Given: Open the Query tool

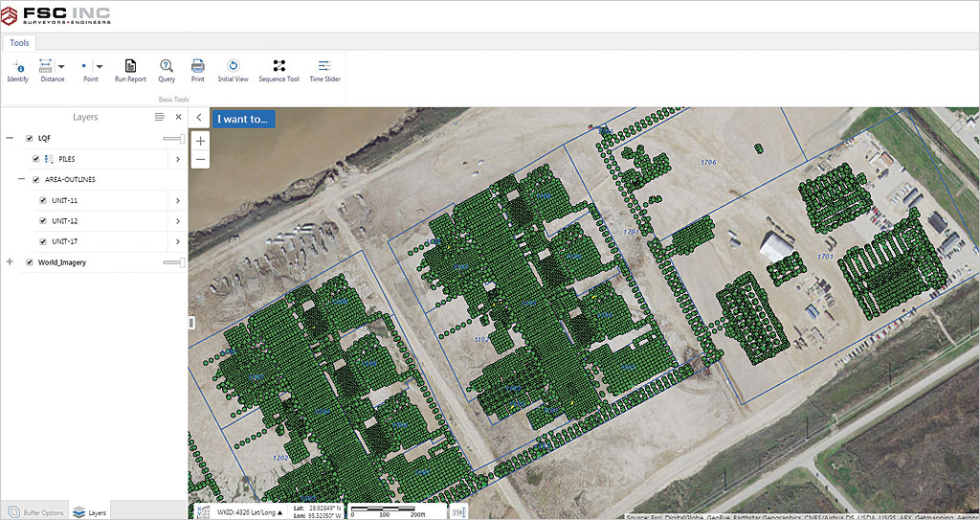Looking at the screenshot, I should click(x=167, y=66).
